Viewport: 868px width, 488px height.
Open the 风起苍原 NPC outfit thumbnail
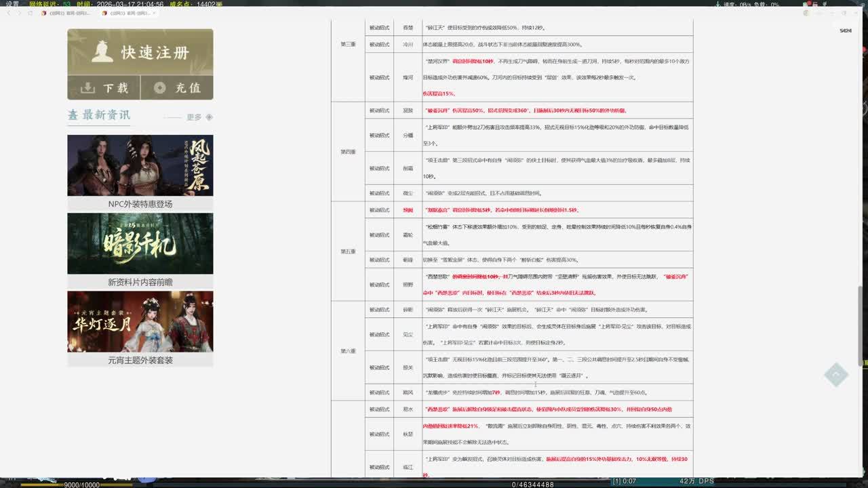point(140,165)
